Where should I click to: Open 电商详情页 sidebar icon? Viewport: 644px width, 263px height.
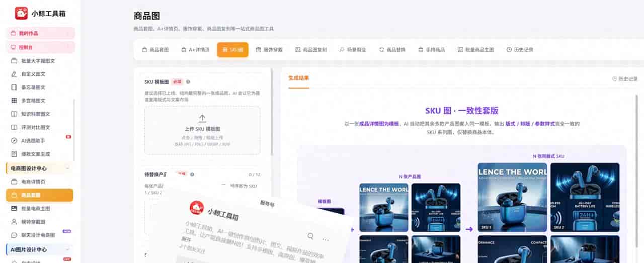14,182
